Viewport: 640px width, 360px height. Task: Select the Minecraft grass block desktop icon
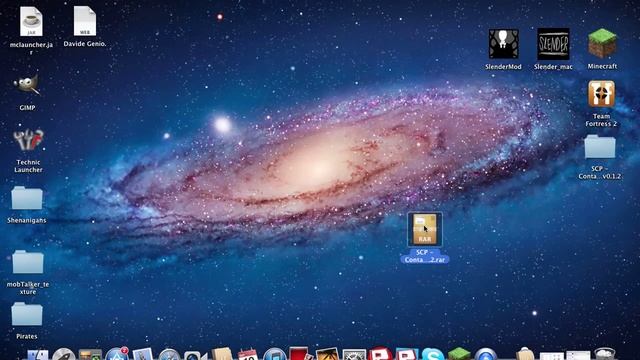(602, 43)
